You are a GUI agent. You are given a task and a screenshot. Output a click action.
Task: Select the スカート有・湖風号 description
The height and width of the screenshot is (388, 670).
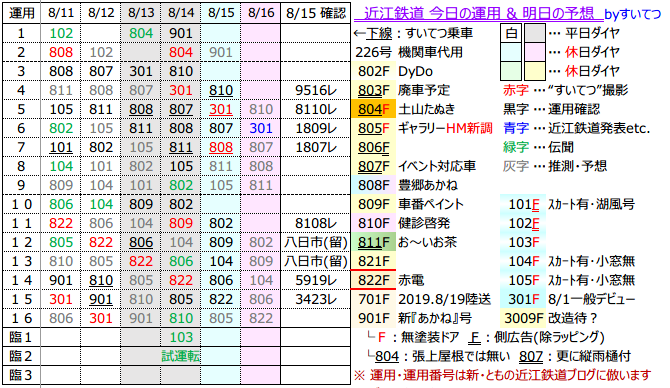click(591, 204)
